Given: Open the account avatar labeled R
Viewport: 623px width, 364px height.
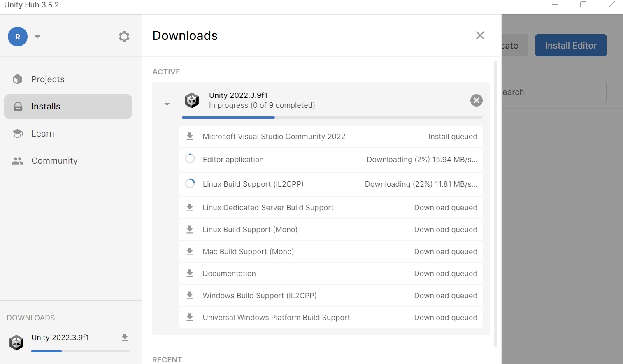Looking at the screenshot, I should click(18, 37).
